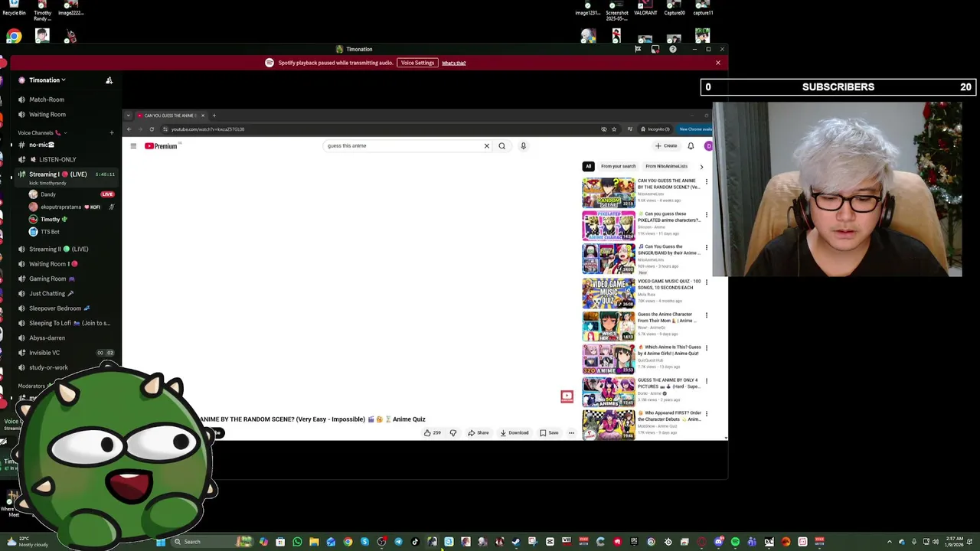Viewport: 980px width, 551px height.
Task: Join the study-or-work channel
Action: click(48, 367)
